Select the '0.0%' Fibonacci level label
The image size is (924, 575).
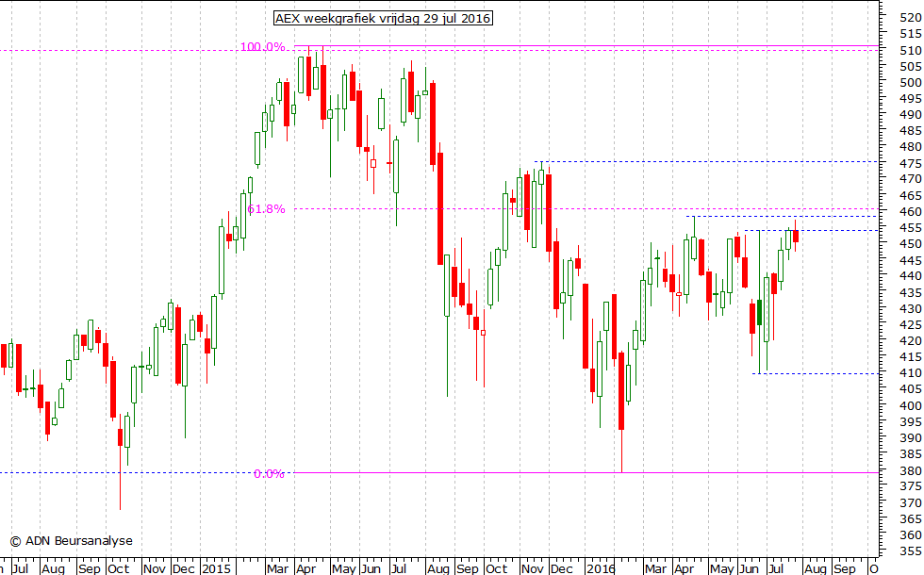coord(270,473)
